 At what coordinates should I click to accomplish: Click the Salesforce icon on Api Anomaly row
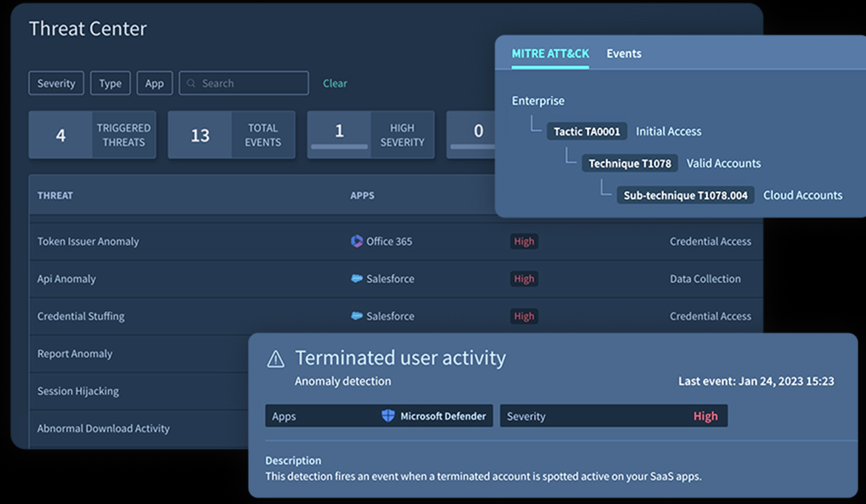click(357, 279)
